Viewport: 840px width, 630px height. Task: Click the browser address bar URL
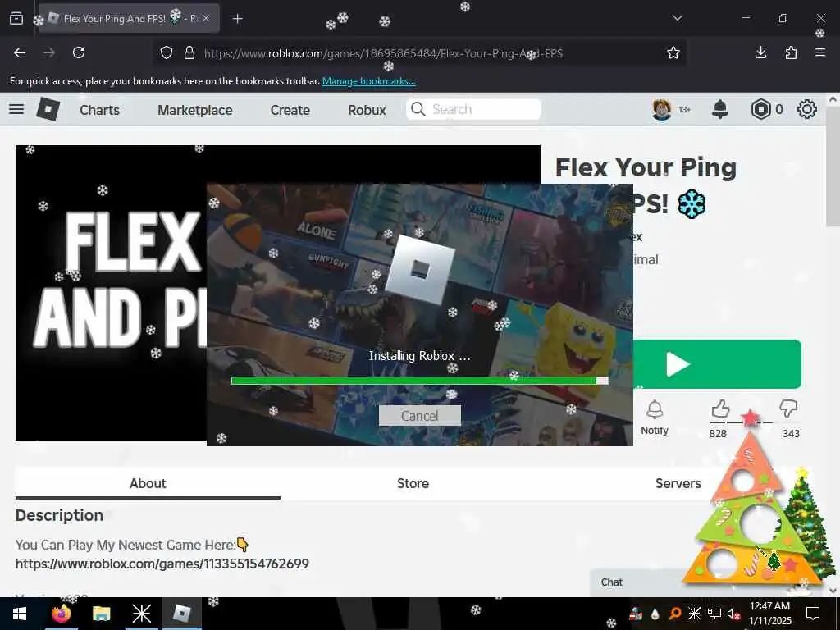tap(383, 53)
